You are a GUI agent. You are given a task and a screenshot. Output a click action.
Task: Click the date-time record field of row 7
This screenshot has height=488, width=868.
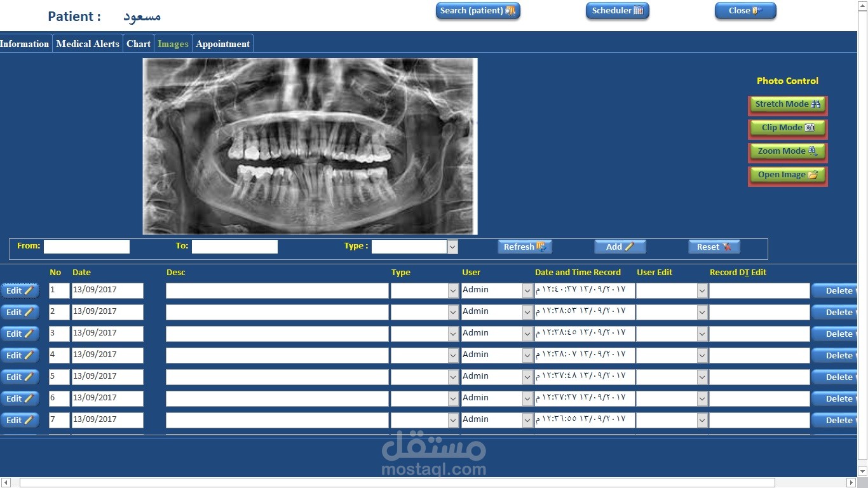[585, 420]
